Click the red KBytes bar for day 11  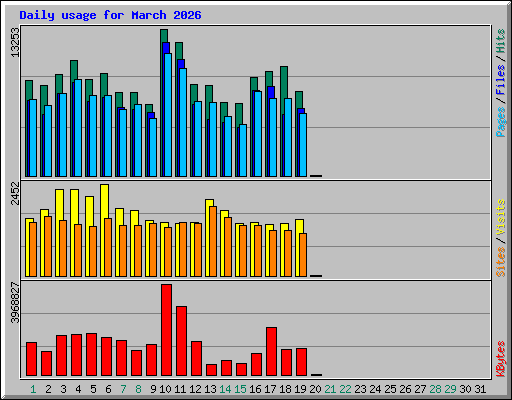(x=181, y=341)
